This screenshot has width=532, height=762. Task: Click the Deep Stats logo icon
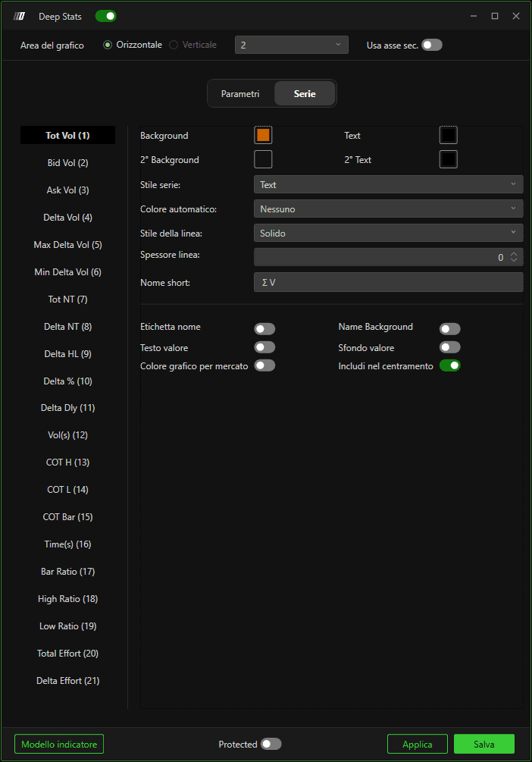tap(19, 16)
